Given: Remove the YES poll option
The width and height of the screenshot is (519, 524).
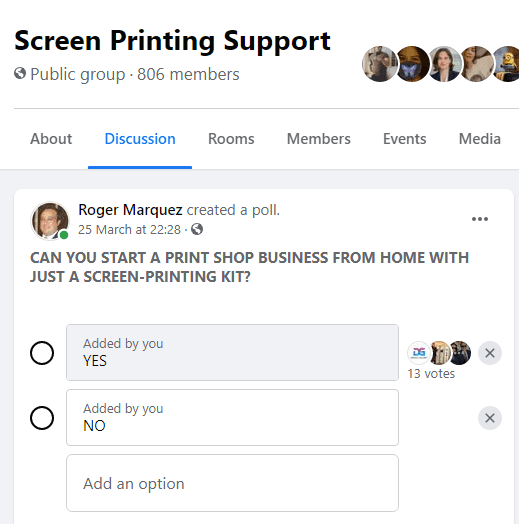Looking at the screenshot, I should click(x=490, y=353).
